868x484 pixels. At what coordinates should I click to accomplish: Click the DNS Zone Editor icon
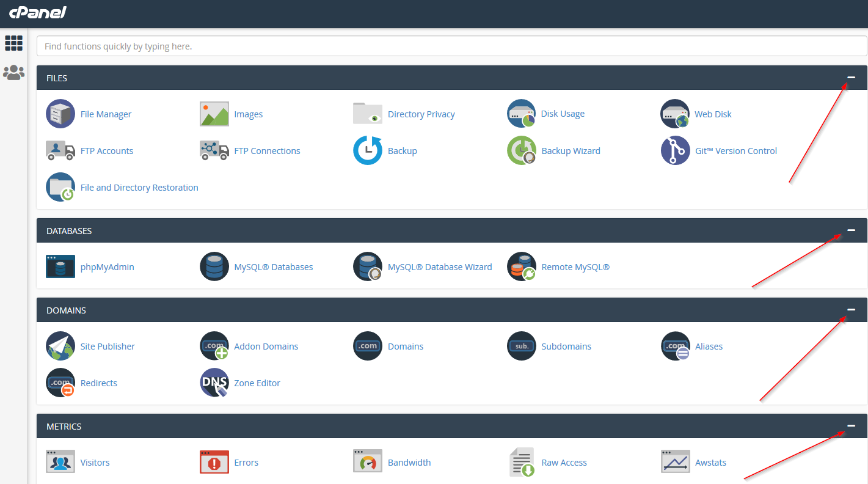click(x=214, y=383)
